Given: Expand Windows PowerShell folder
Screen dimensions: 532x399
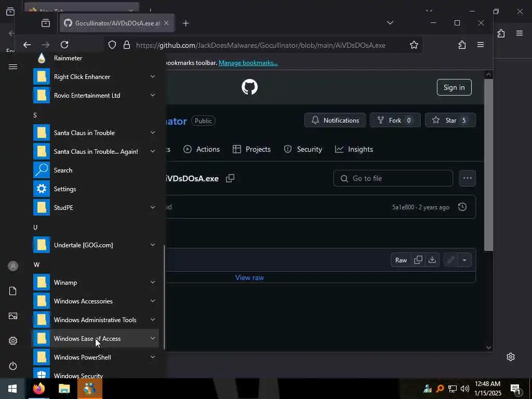Looking at the screenshot, I should pyautogui.click(x=95, y=357).
